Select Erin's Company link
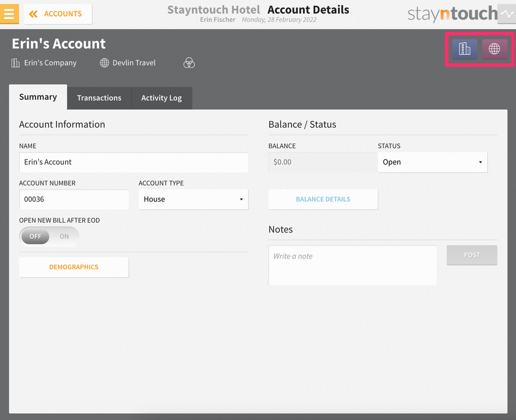 (x=50, y=63)
